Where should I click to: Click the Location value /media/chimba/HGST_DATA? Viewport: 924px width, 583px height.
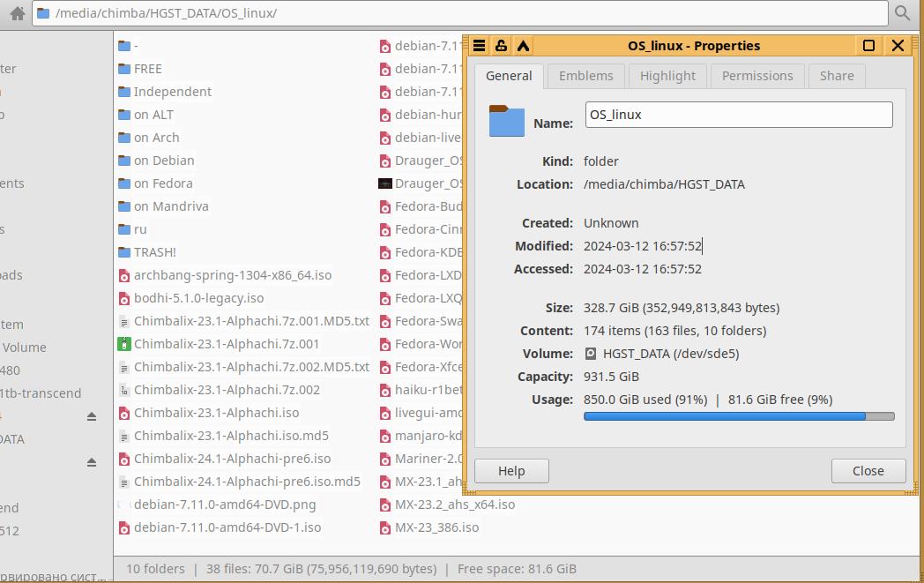(x=664, y=184)
